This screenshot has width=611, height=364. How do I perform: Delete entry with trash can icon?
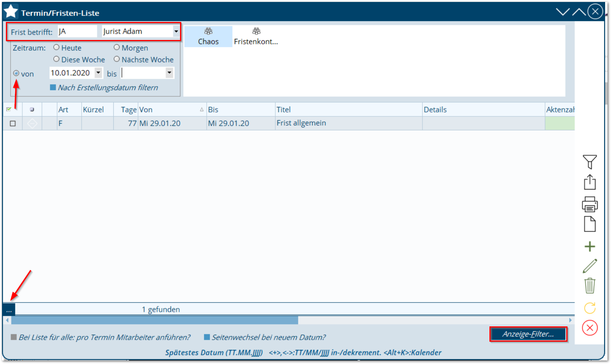tap(589, 286)
